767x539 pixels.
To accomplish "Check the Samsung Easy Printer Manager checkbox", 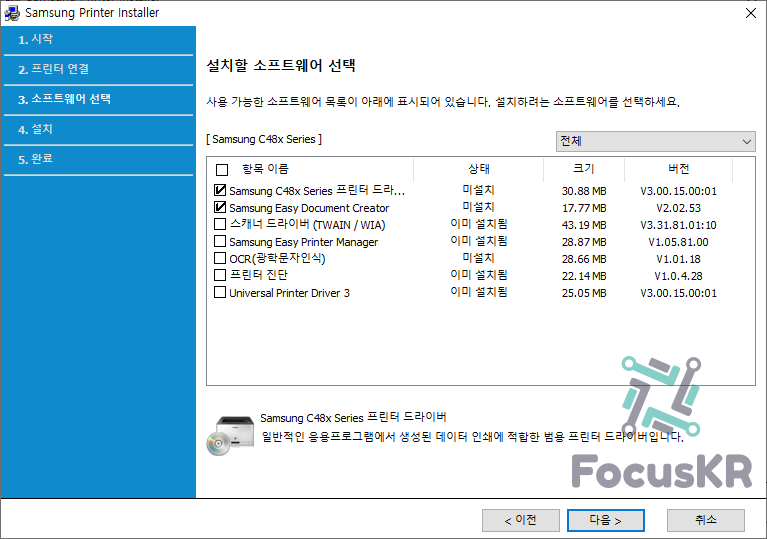I will (x=220, y=241).
